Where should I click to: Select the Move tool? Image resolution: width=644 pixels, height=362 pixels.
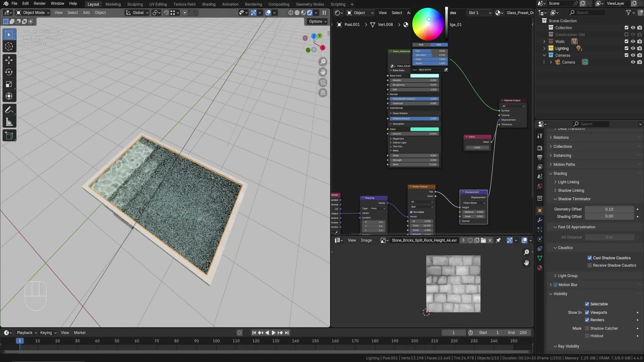point(9,60)
